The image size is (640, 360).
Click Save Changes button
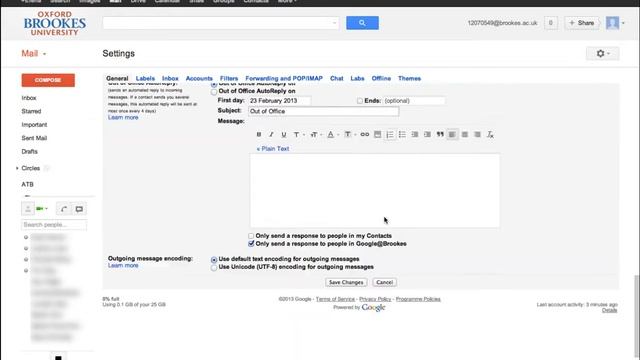click(x=346, y=282)
